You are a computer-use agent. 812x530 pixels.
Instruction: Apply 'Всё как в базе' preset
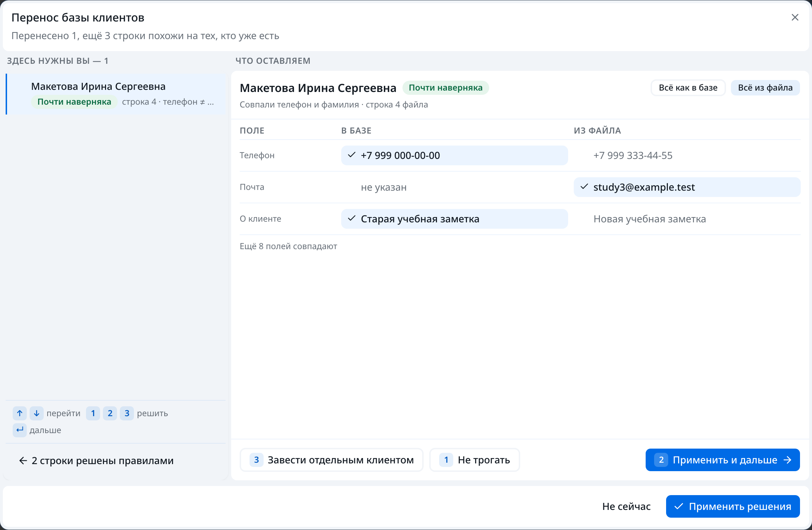(x=688, y=88)
